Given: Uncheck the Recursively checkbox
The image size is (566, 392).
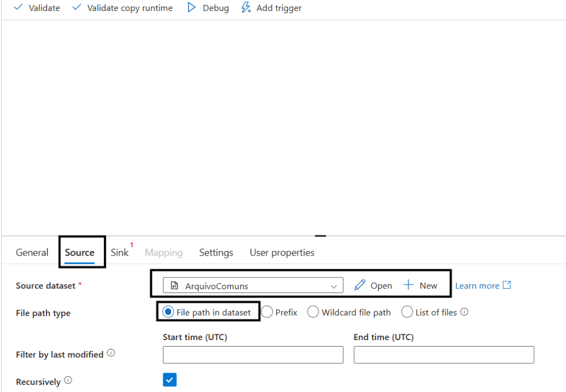Looking at the screenshot, I should click(170, 380).
